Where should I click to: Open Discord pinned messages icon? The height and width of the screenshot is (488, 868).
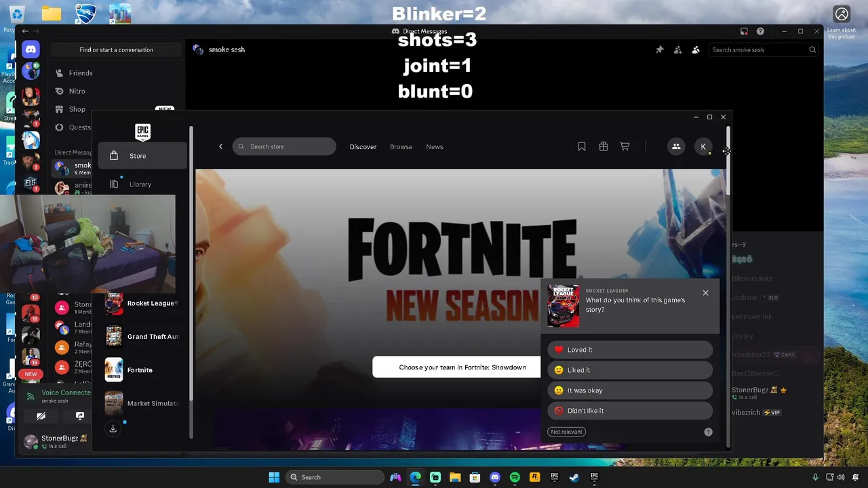pos(659,49)
